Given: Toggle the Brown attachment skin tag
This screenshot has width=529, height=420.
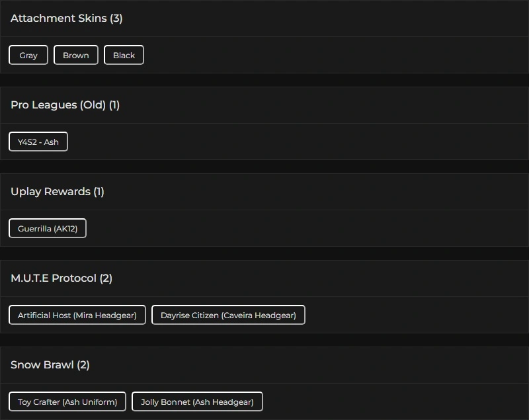Looking at the screenshot, I should click(76, 55).
